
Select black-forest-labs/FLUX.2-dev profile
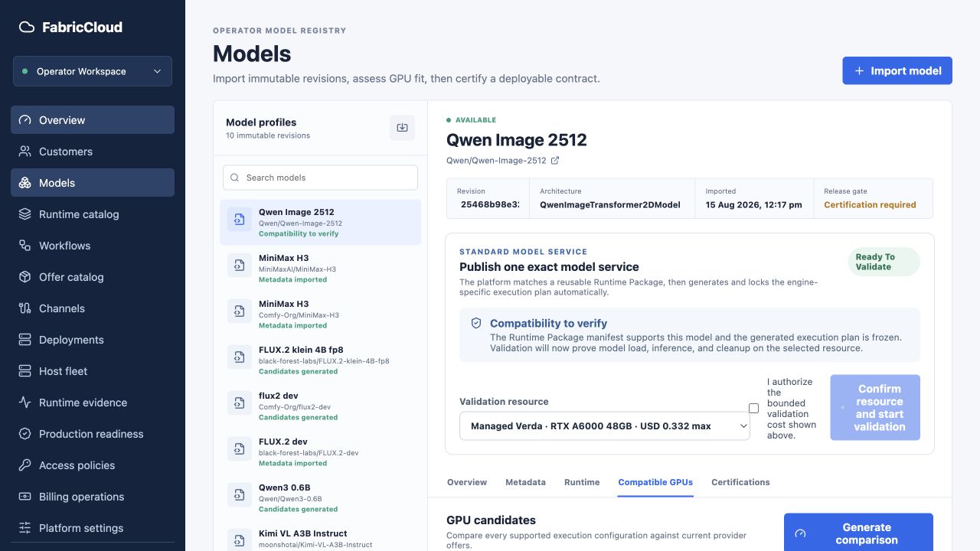pyautogui.click(x=320, y=452)
